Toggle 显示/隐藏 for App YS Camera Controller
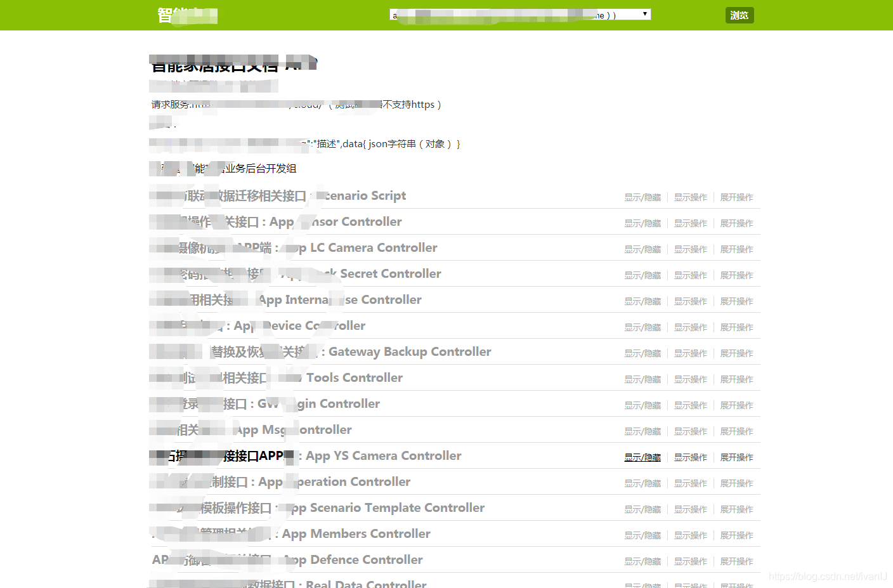This screenshot has height=588, width=893. pos(642,457)
